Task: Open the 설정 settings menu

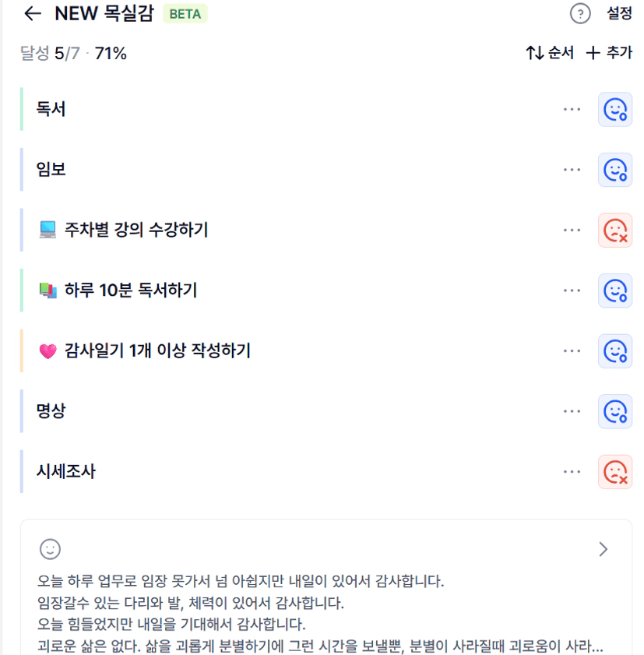Action: pyautogui.click(x=620, y=13)
